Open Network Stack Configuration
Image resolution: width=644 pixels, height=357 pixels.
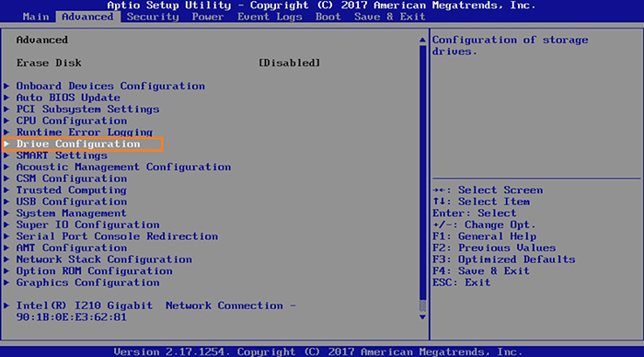[x=104, y=259]
